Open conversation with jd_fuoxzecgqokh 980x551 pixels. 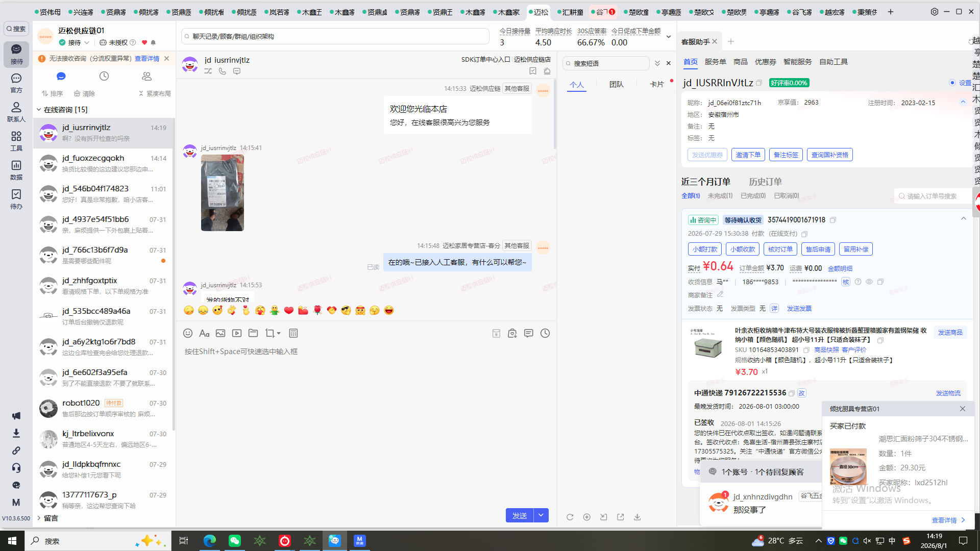[x=104, y=164]
